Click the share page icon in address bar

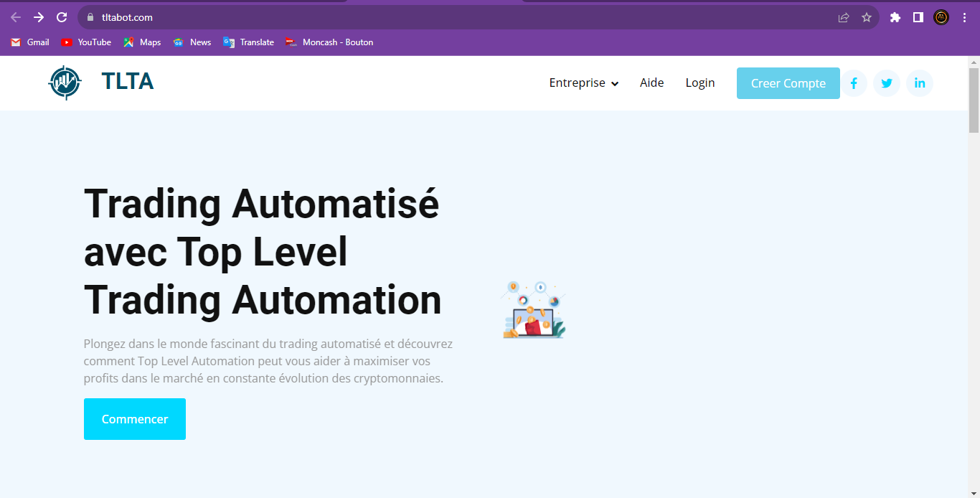point(844,17)
